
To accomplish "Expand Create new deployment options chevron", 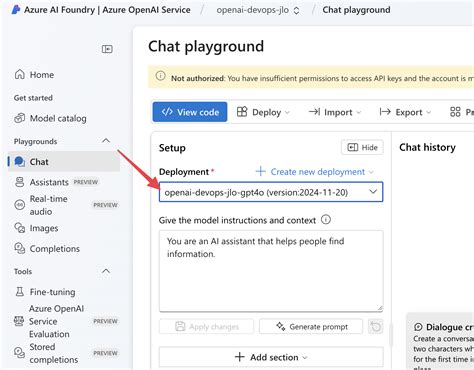I will (x=371, y=172).
